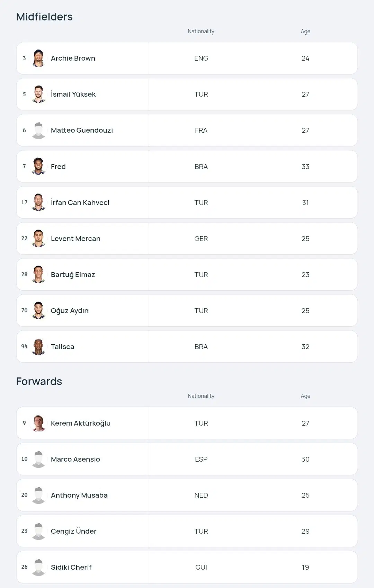This screenshot has height=588, width=374.
Task: Click the Oğuz Aydın player row
Action: (x=187, y=311)
